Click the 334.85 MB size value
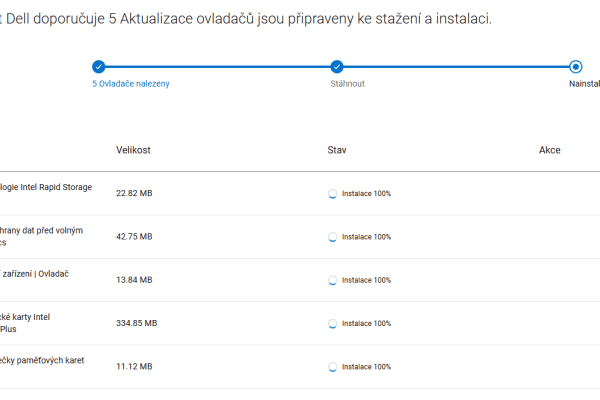The width and height of the screenshot is (600, 400). point(137,324)
